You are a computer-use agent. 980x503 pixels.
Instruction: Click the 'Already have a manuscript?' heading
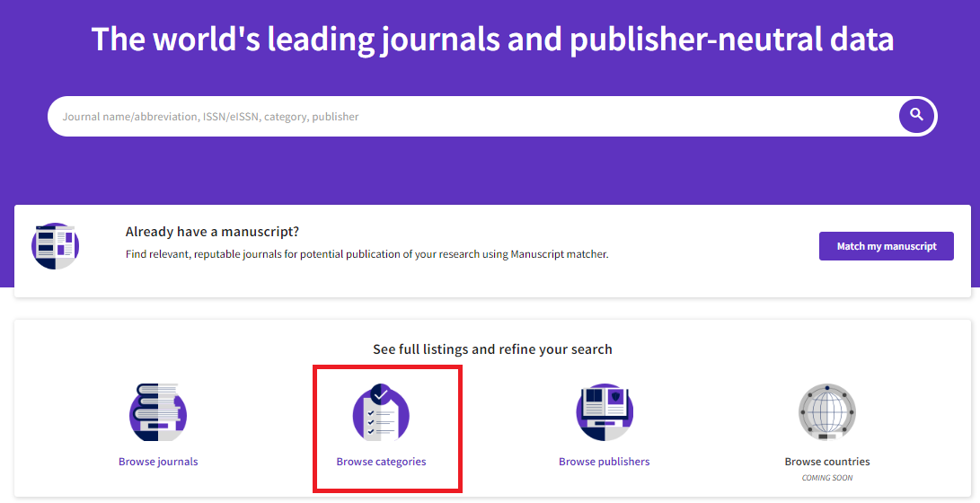coord(212,231)
